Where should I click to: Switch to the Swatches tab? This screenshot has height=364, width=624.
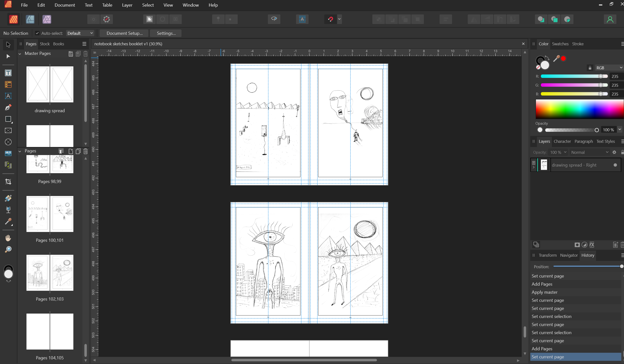pos(560,44)
